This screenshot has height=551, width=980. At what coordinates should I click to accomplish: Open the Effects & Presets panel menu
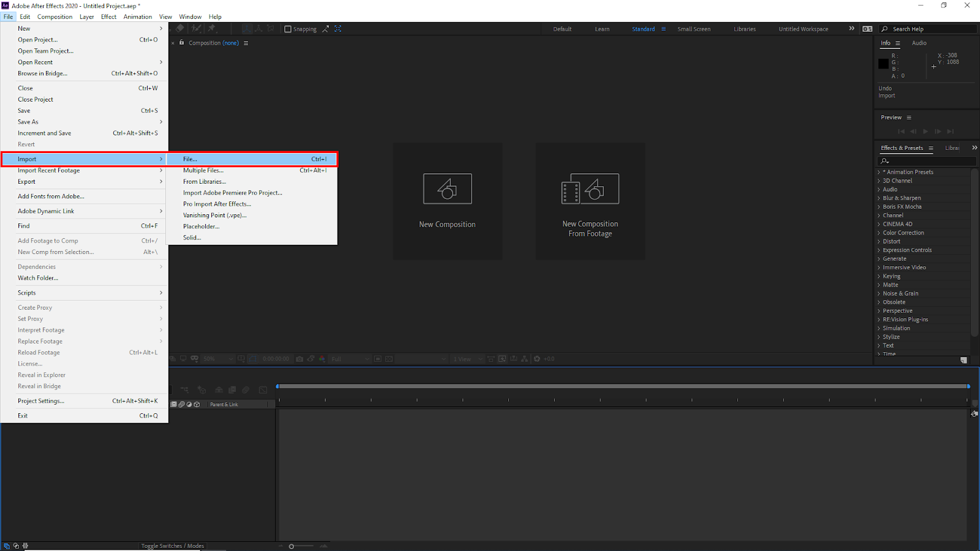coord(931,148)
